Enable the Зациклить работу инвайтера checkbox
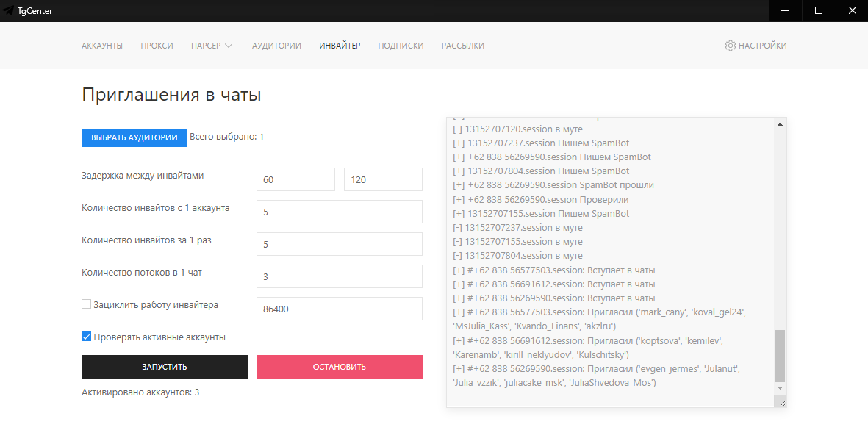The height and width of the screenshot is (441, 868). tap(86, 304)
